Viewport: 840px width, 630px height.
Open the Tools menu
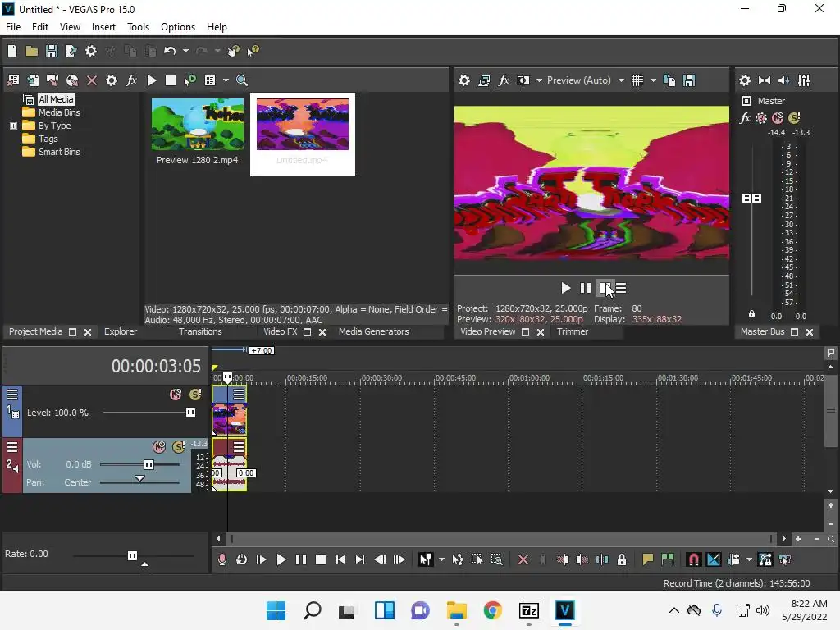138,27
